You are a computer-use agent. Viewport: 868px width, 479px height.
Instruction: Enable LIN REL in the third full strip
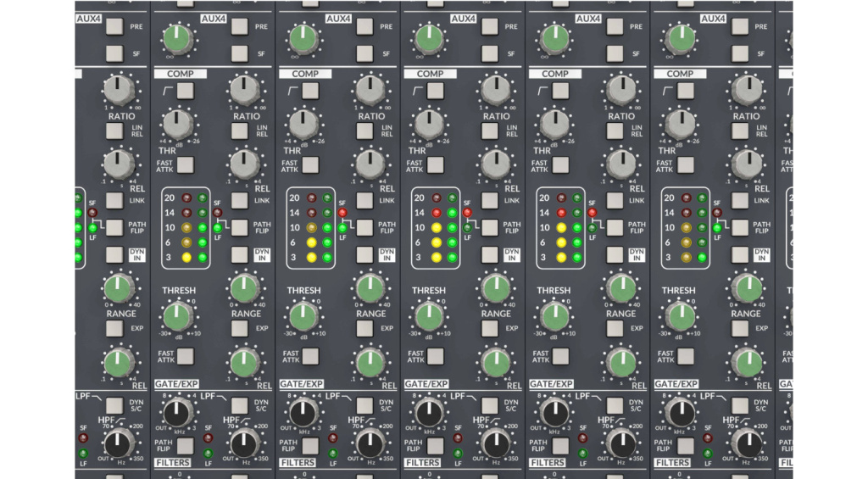(490, 131)
